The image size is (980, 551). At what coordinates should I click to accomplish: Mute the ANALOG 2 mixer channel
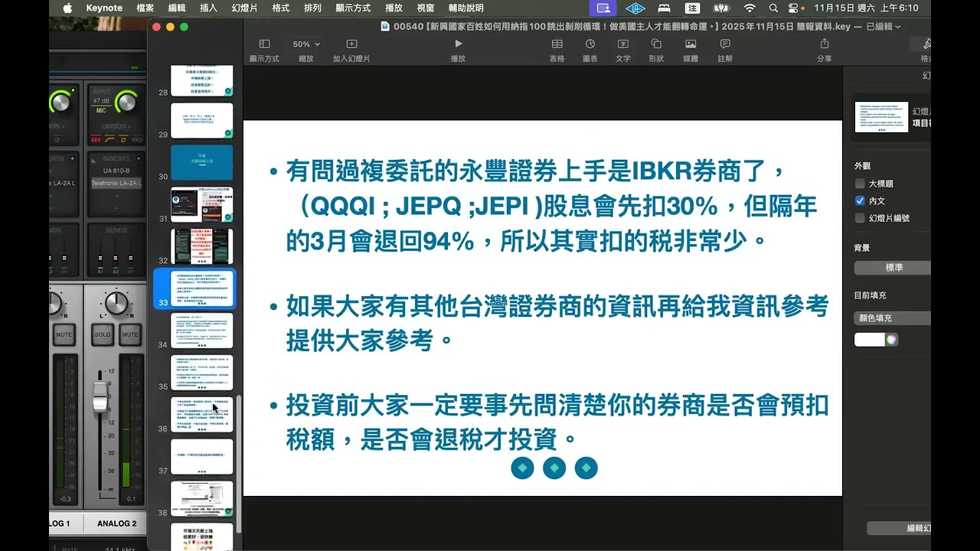(x=130, y=335)
